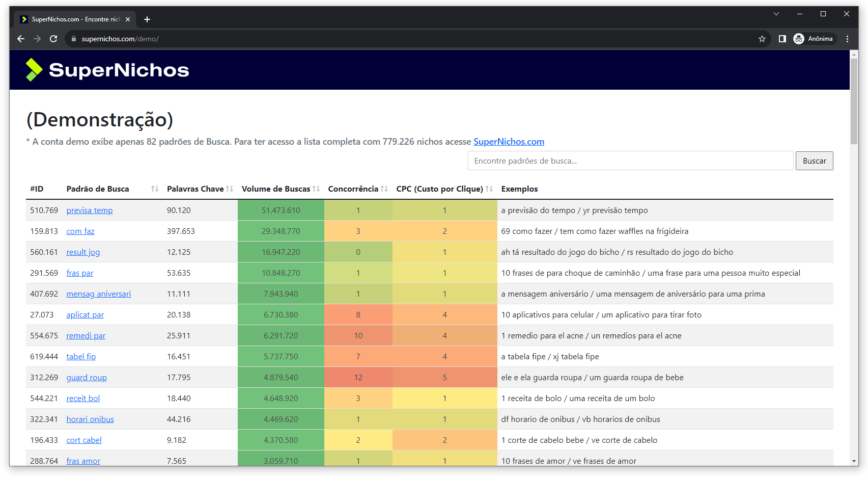Select the SuperNichos.com browser tab
Viewport: 868px width, 477px height.
point(75,19)
